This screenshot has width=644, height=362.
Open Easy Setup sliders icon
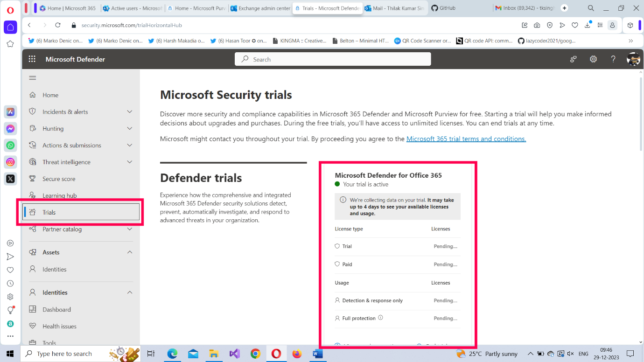click(600, 25)
